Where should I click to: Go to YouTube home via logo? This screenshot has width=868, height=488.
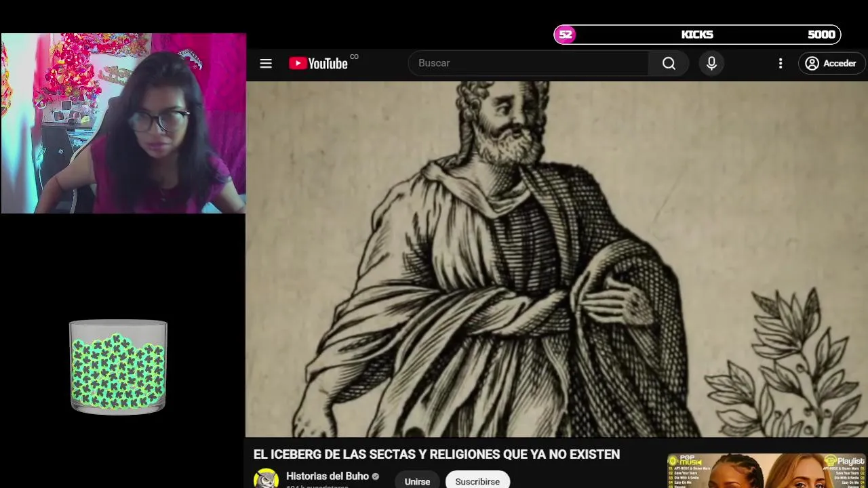coord(319,63)
